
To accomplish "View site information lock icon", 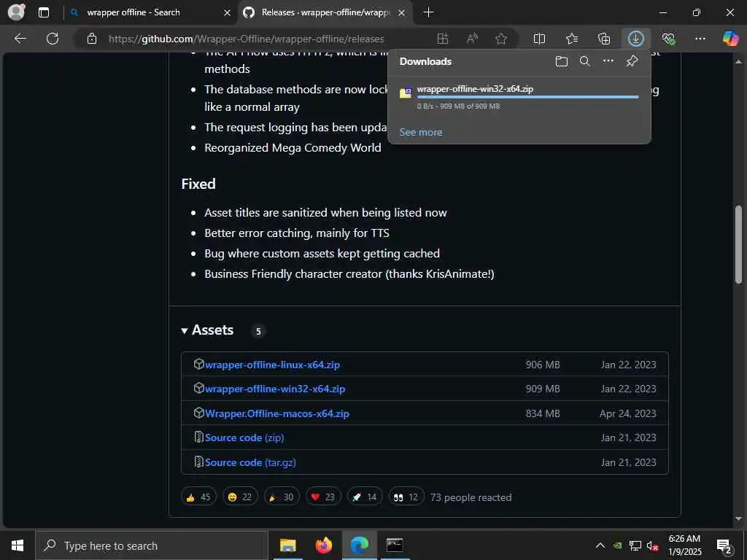I will coord(92,39).
